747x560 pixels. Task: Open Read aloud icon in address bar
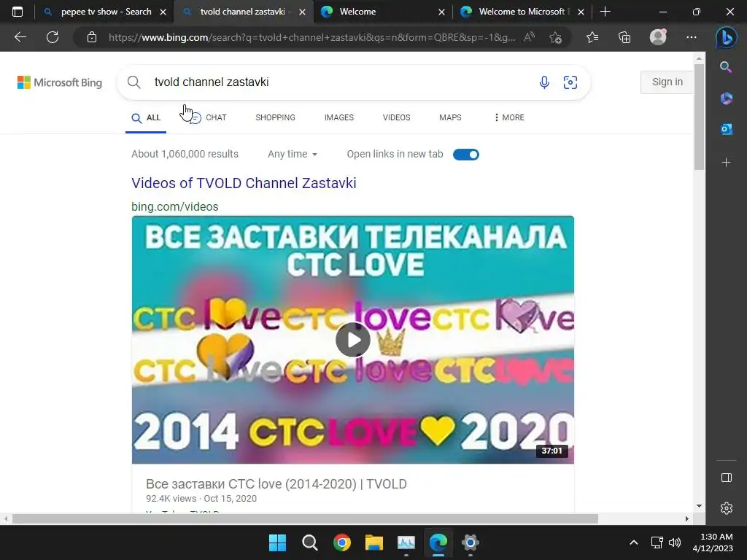click(529, 37)
